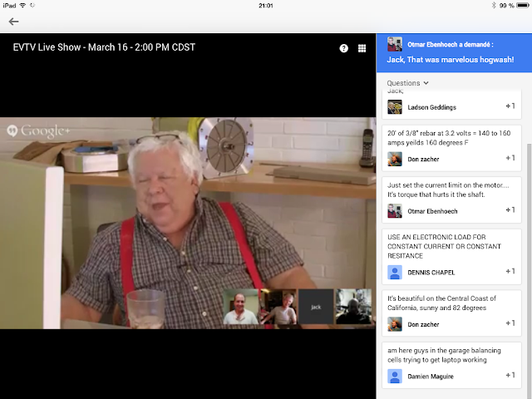532x399 pixels.
Task: Tap 'Otmar Ebenhoech a demandé :' header text
Action: pos(451,44)
